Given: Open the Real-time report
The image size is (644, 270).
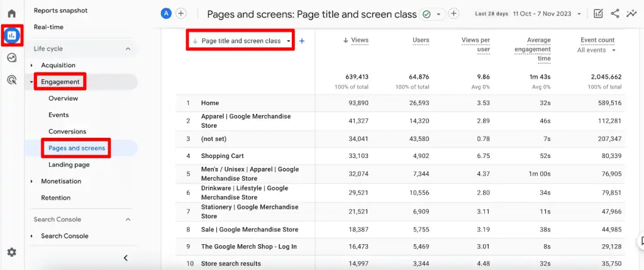Looking at the screenshot, I should (x=48, y=27).
